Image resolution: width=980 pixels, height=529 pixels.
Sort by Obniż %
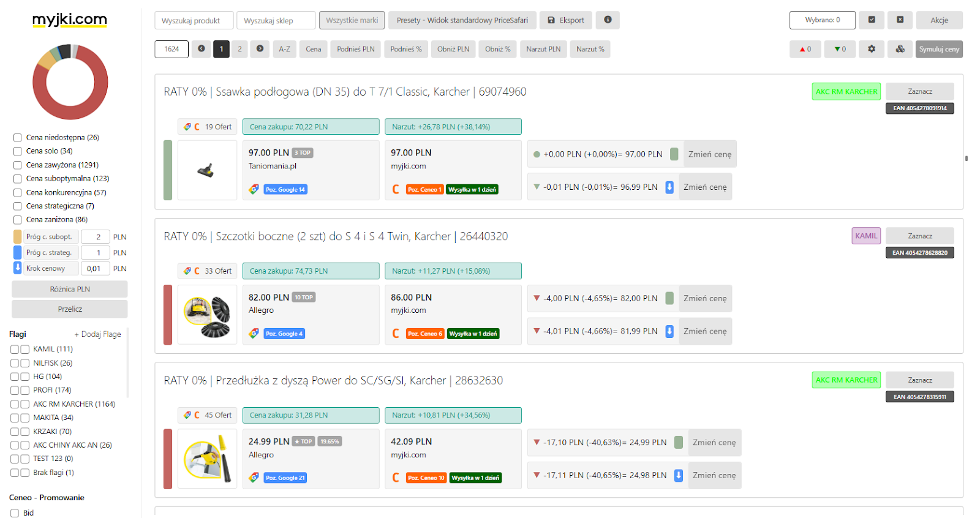point(498,49)
